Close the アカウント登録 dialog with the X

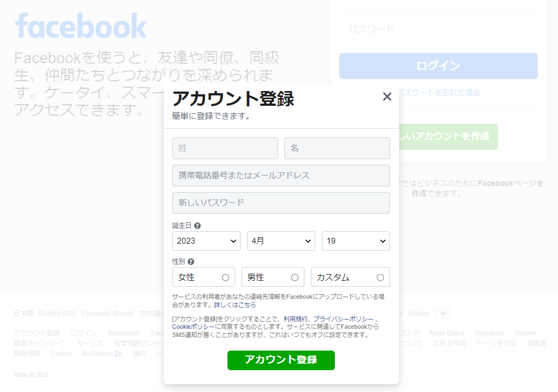point(387,97)
